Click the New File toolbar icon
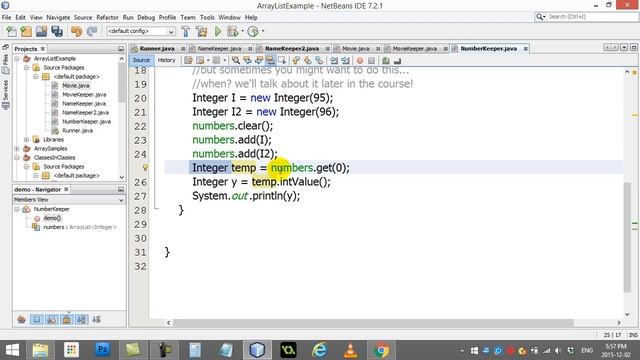The image size is (640, 360). [11, 31]
